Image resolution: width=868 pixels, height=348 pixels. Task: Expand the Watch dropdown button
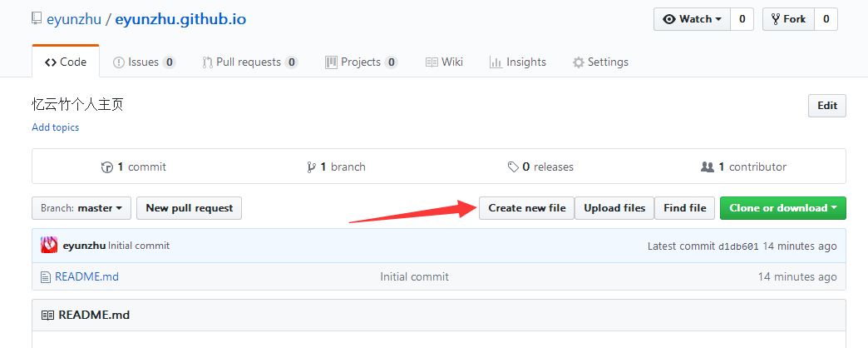point(692,19)
